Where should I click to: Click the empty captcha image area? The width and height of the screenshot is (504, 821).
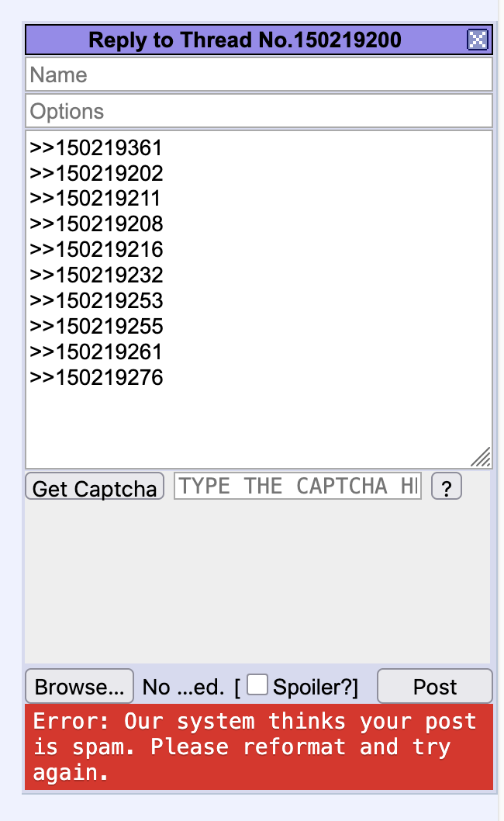coord(257,582)
